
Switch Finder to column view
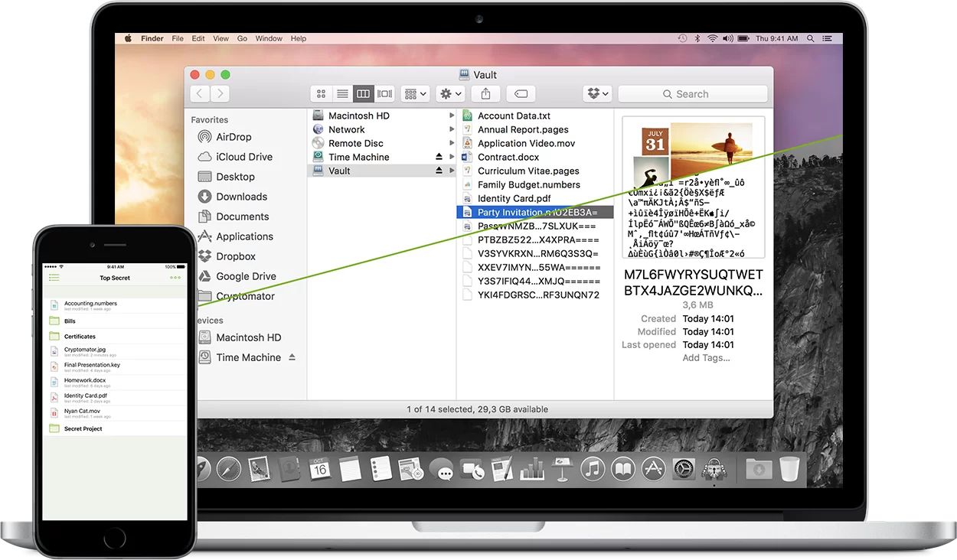point(364,93)
